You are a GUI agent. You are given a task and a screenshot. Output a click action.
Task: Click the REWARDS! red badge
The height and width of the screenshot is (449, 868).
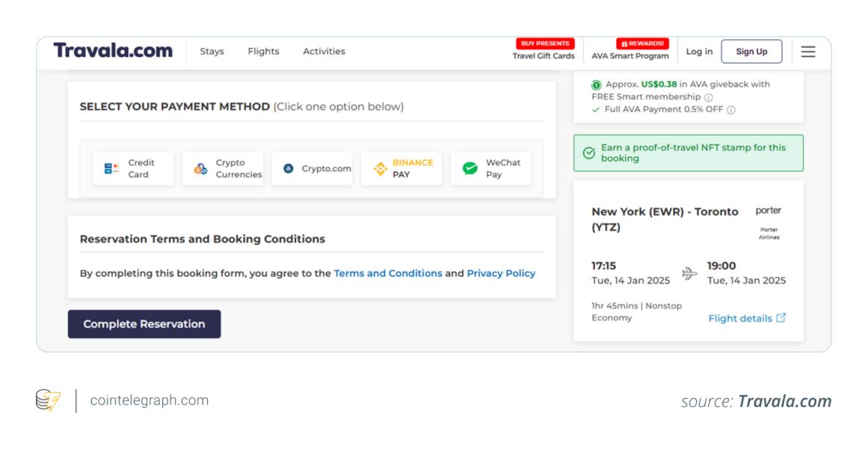[643, 43]
